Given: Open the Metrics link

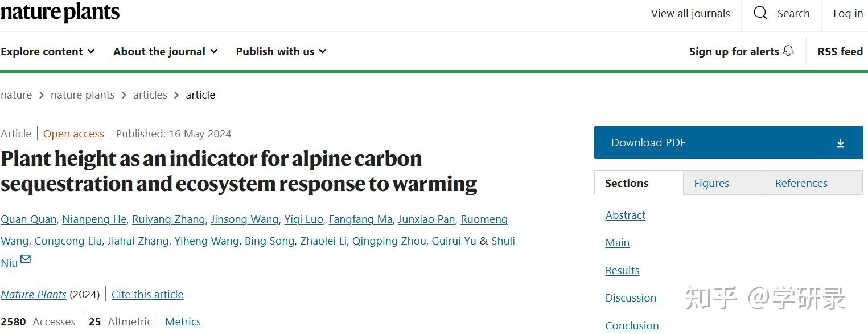Looking at the screenshot, I should [x=183, y=321].
